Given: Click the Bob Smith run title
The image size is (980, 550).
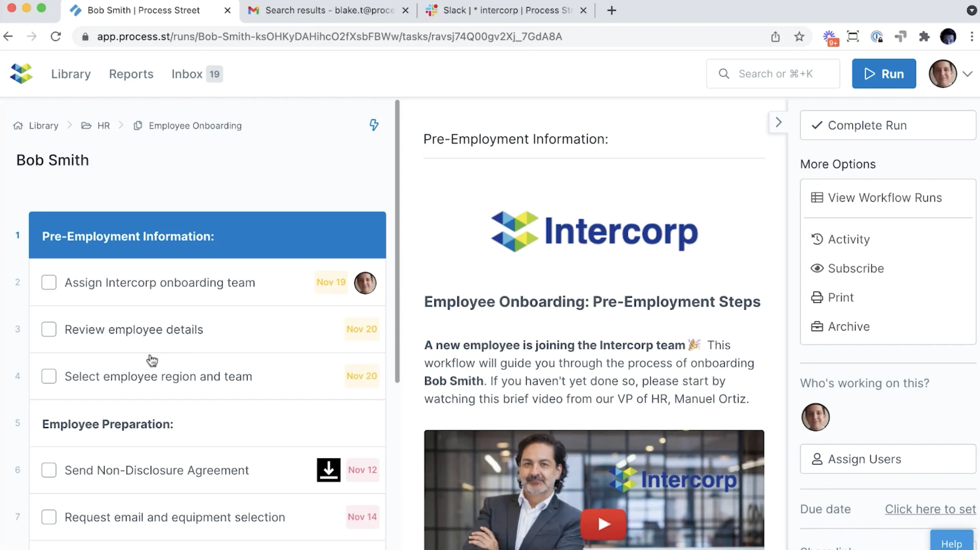Looking at the screenshot, I should pos(52,160).
